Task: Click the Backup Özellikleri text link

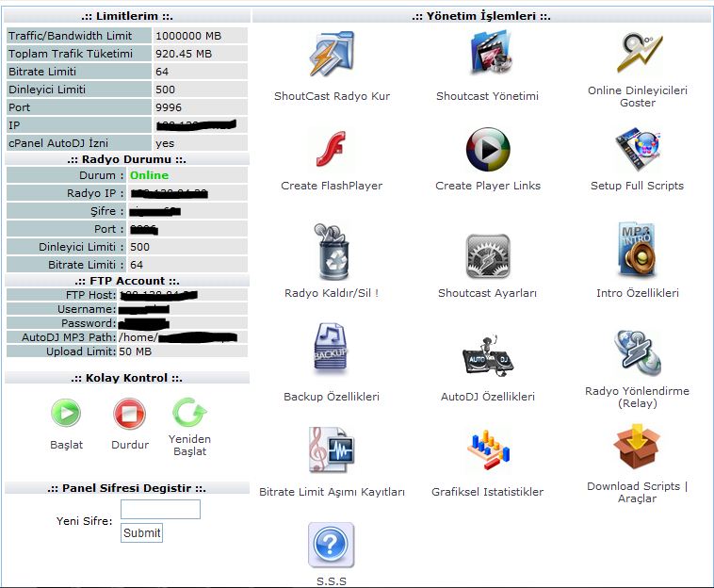Action: tap(332, 397)
